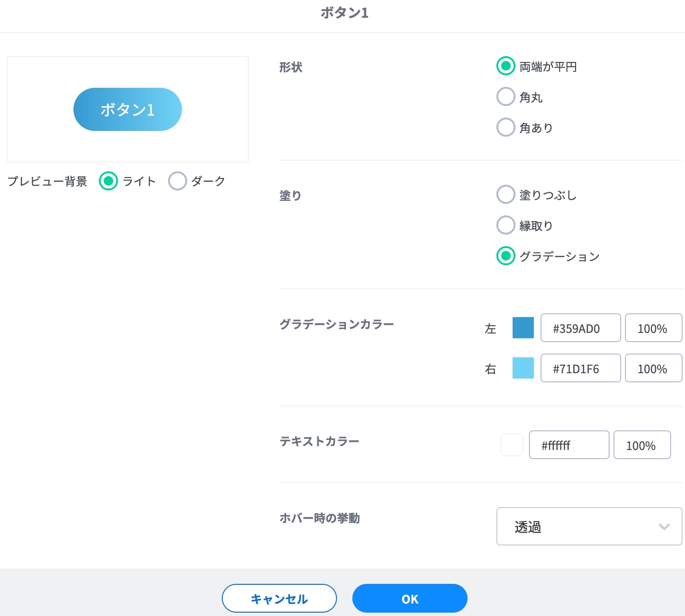Screen dimensions: 685x616
Task: Select the 塗りつぶし fill option
Action: point(505,194)
